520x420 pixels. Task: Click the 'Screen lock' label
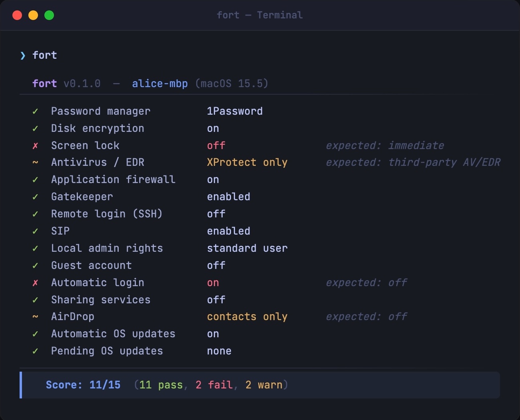click(x=85, y=145)
